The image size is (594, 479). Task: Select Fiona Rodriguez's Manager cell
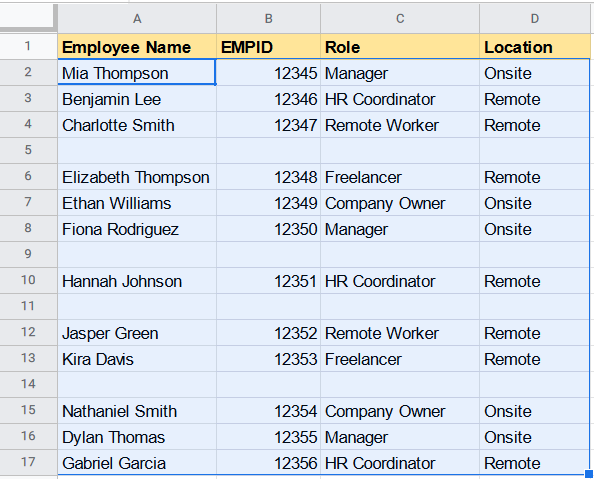[x=400, y=229]
